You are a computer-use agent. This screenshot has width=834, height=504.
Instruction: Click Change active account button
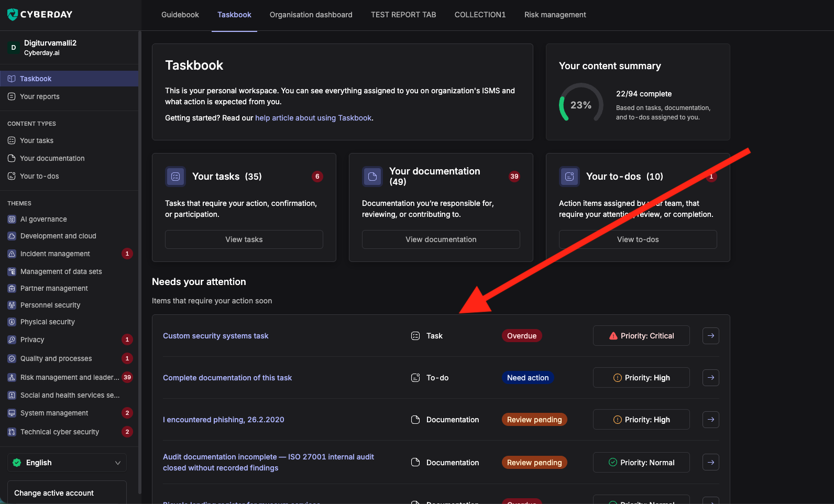[67, 492]
